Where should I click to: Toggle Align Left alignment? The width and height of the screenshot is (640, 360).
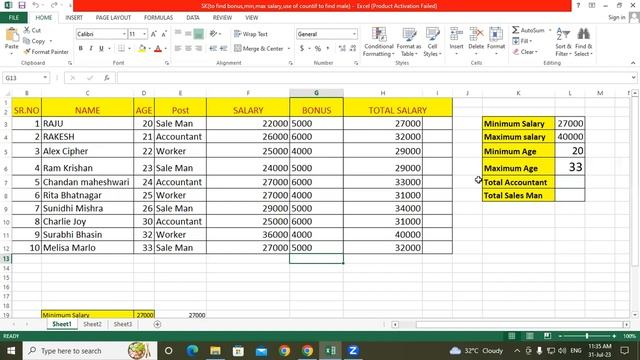(178, 49)
